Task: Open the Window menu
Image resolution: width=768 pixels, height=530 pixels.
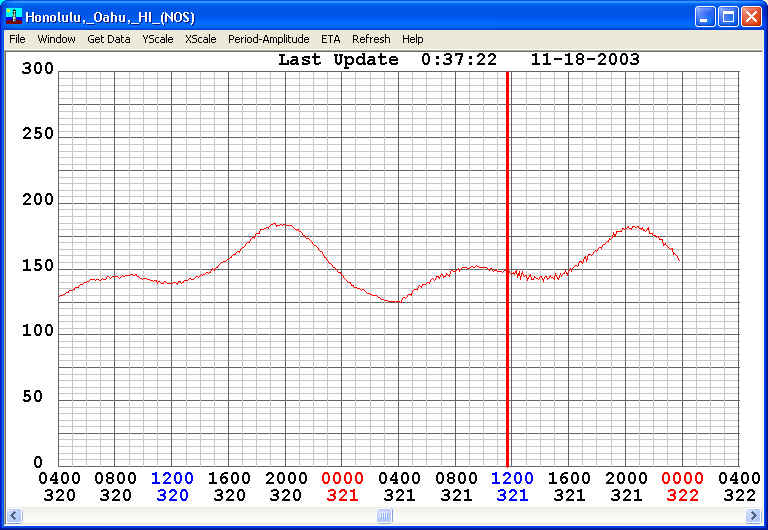Action: coord(56,39)
